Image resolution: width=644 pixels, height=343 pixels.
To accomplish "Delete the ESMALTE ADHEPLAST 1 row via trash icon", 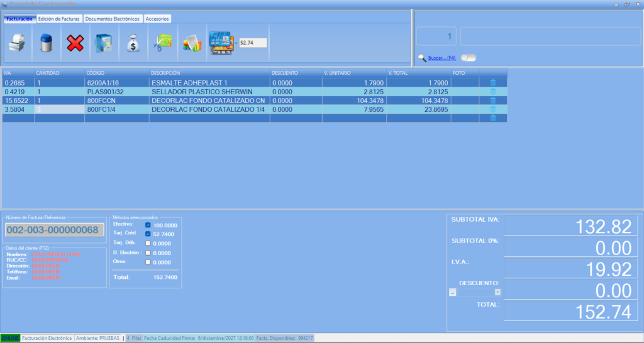I will (493, 83).
